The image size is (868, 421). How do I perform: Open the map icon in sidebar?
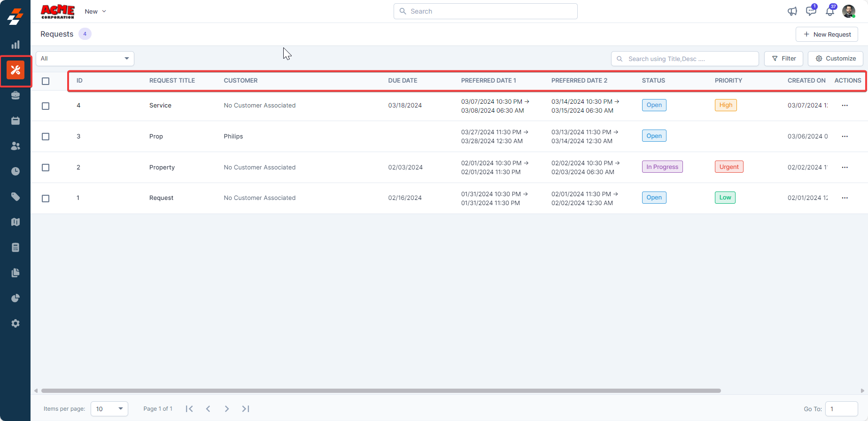[x=15, y=222]
